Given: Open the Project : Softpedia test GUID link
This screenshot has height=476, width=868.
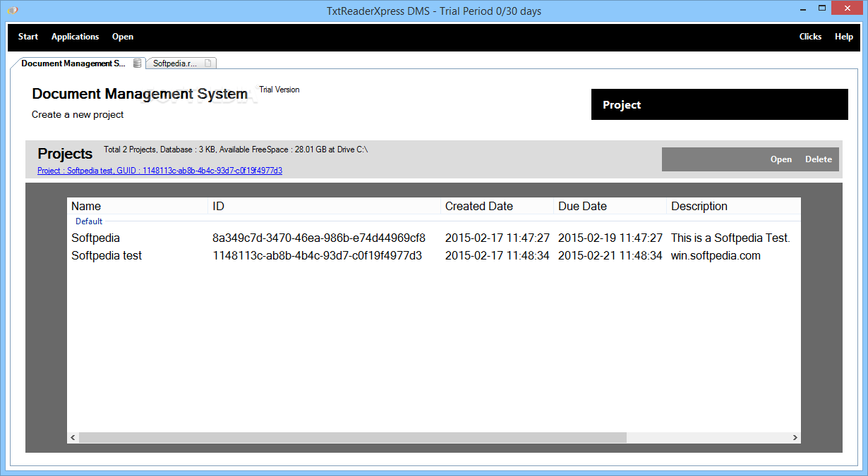Looking at the screenshot, I should [159, 171].
